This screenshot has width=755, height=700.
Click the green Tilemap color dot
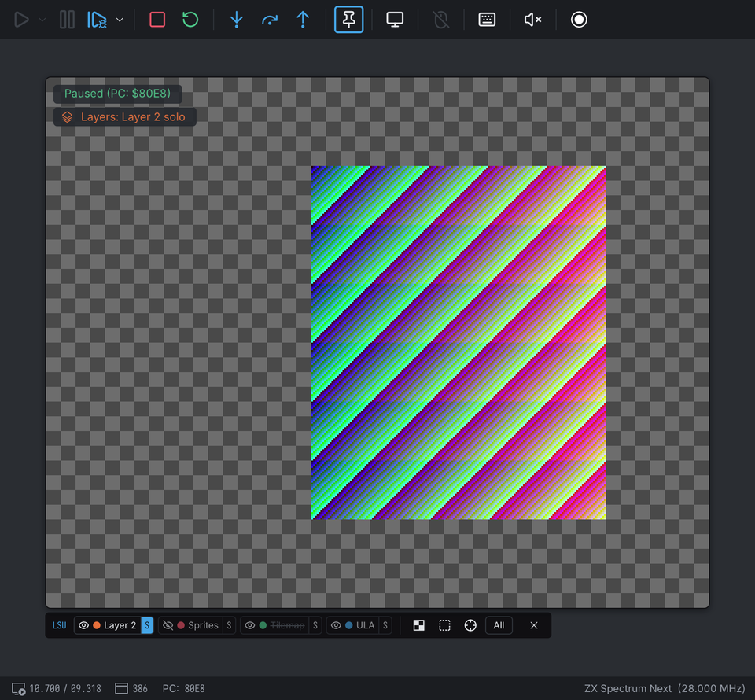(x=263, y=625)
